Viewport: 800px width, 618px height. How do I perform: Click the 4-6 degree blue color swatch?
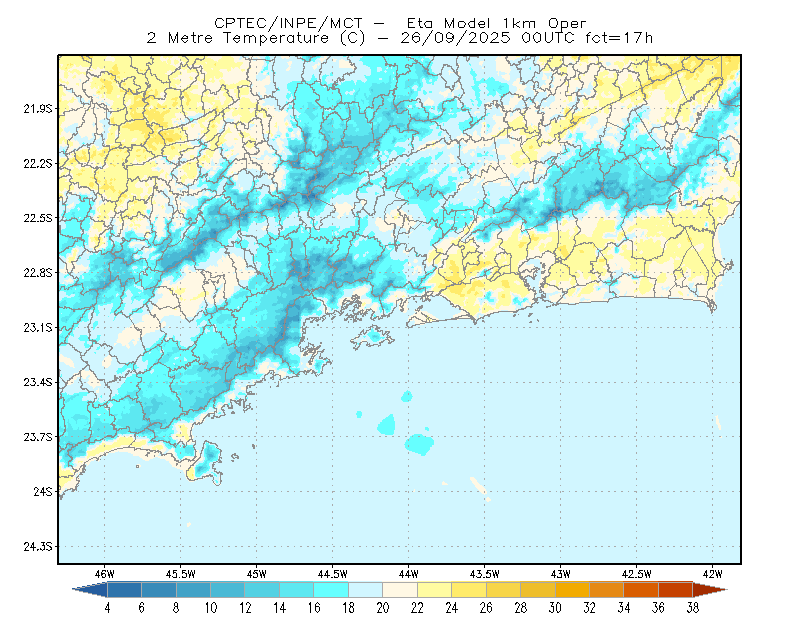click(124, 589)
